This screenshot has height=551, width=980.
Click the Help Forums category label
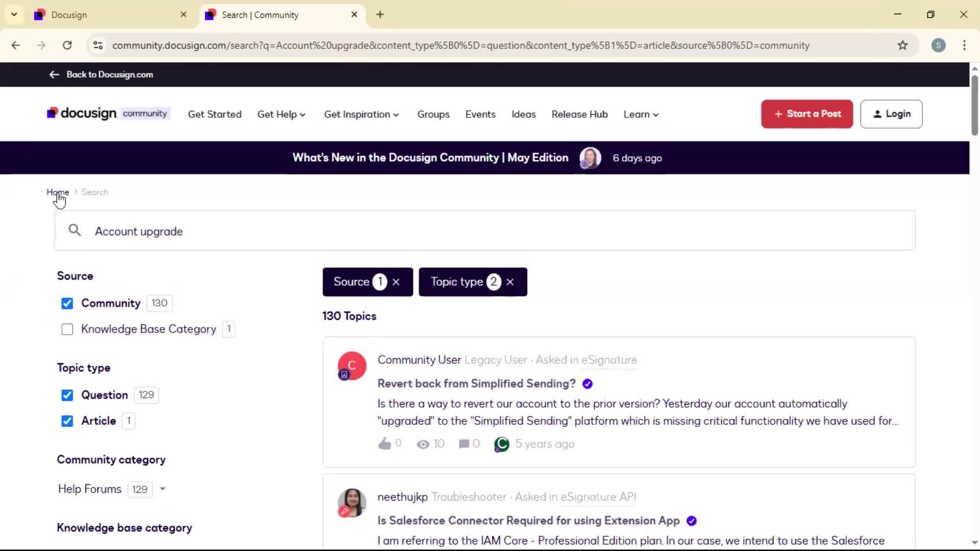pyautogui.click(x=90, y=489)
